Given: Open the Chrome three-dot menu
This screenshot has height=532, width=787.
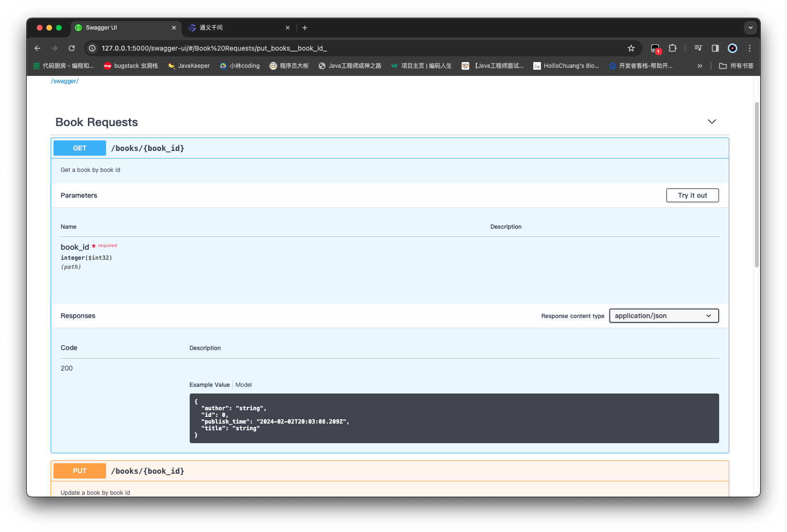Looking at the screenshot, I should point(750,48).
